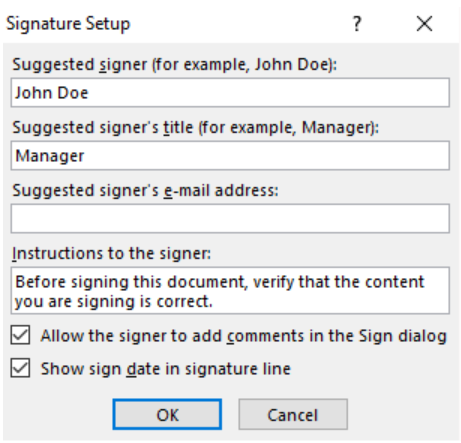Place cursor after the word 'Doe' in signer field
461x443 pixels.
coord(89,93)
